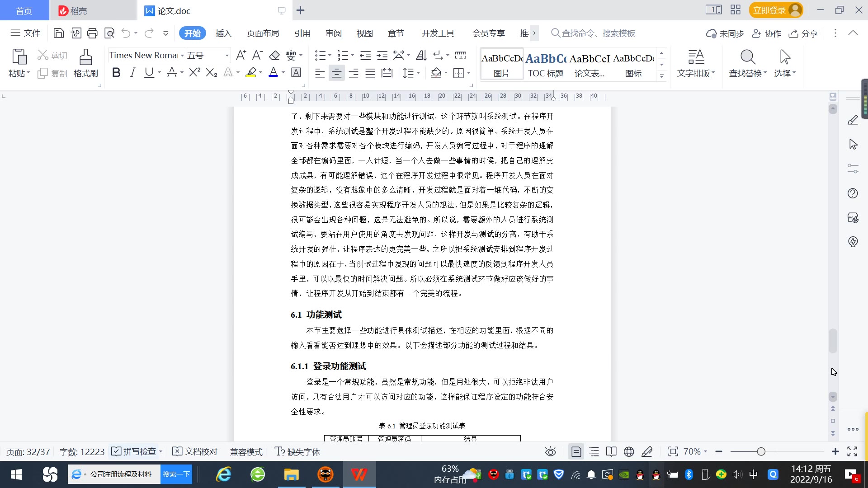Increase font size with A+ icon

(x=241, y=55)
